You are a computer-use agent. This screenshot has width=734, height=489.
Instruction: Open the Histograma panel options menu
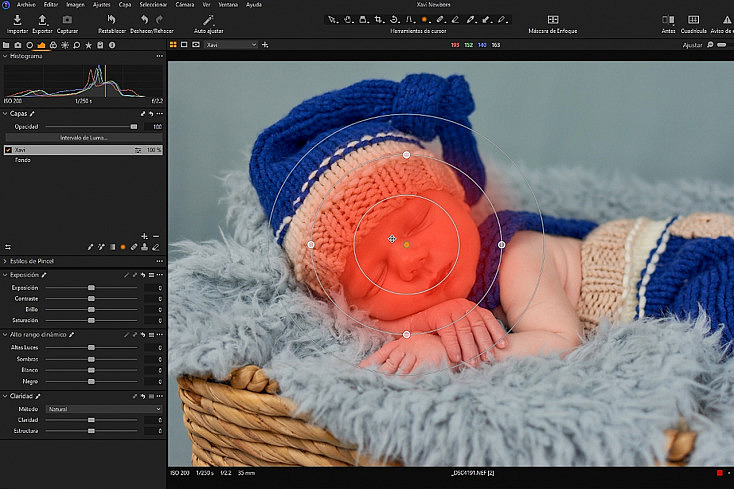(160, 56)
